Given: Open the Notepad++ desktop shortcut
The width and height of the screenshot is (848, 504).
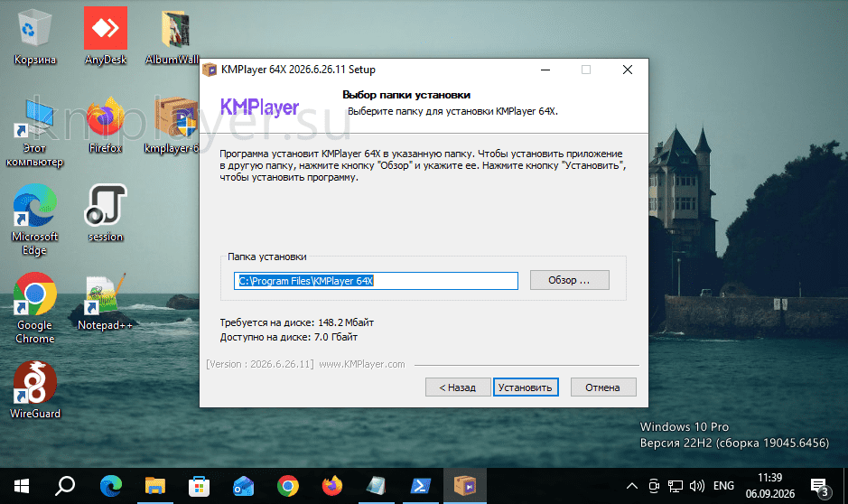Looking at the screenshot, I should click(x=106, y=302).
